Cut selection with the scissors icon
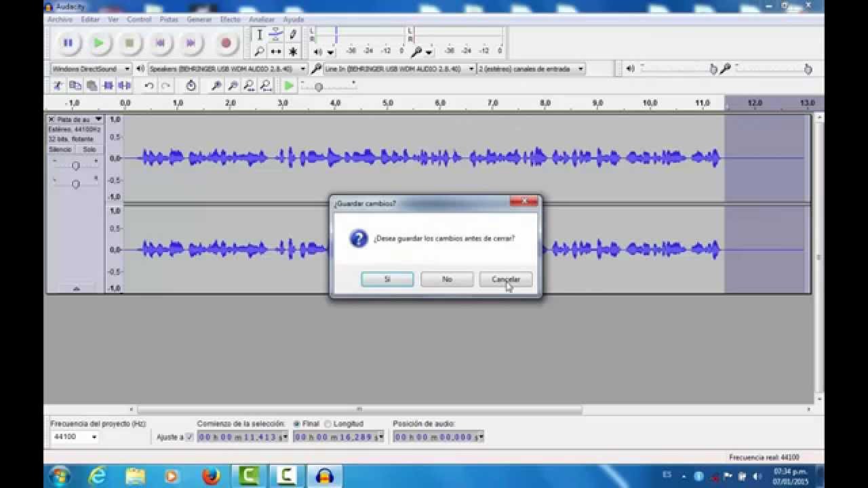The width and height of the screenshot is (868, 488). coord(58,85)
